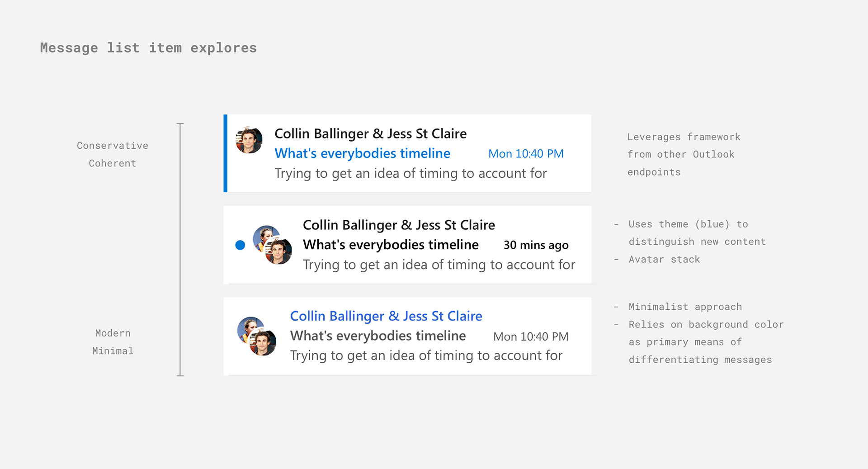
Task: Click the gray 'Mon 10:40 PM' timestamp
Action: (531, 336)
